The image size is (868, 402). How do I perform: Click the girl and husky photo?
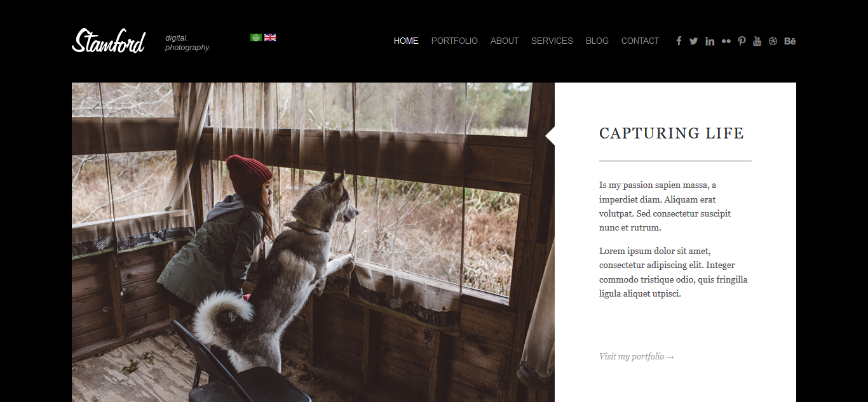click(x=313, y=242)
